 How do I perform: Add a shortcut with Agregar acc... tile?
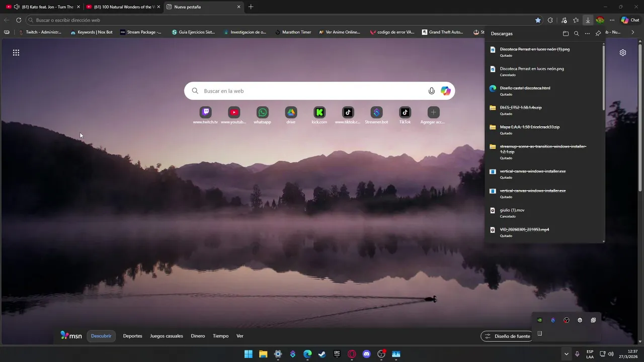433,115
